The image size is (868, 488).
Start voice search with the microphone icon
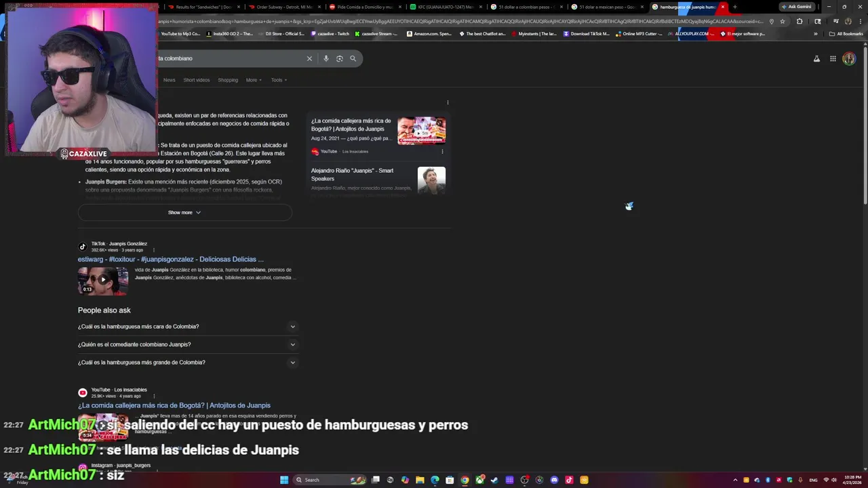326,58
